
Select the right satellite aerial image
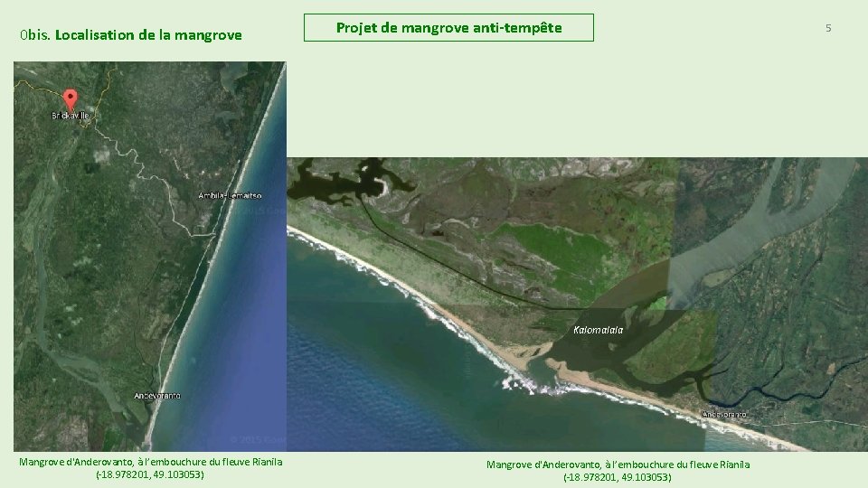coord(578,305)
